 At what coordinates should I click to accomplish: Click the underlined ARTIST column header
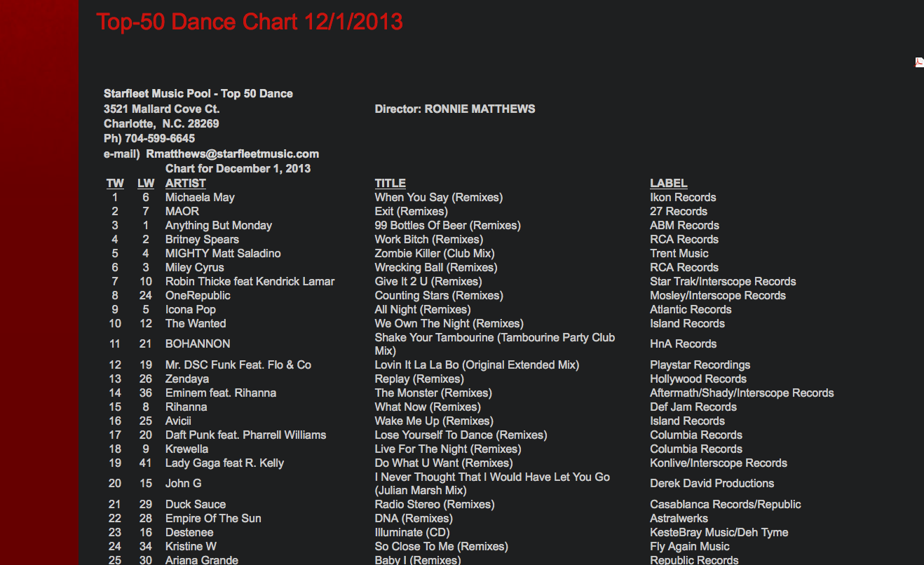pyautogui.click(x=186, y=184)
